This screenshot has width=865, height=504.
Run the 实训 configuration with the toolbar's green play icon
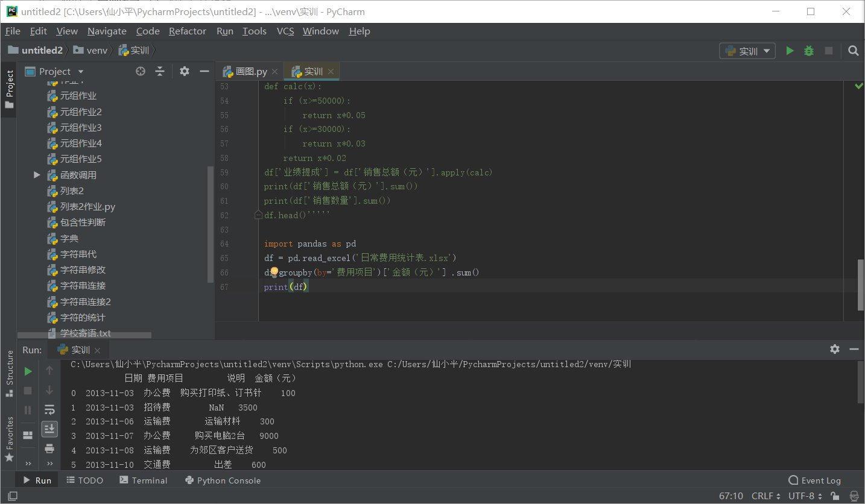coord(790,51)
